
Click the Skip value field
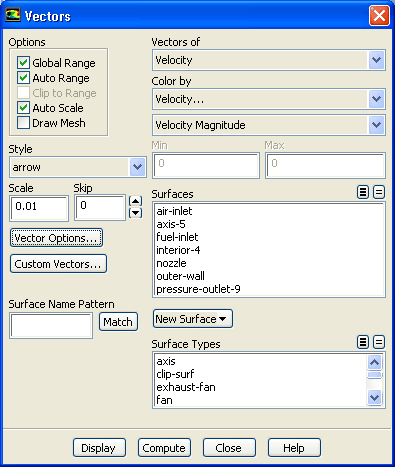(x=100, y=208)
